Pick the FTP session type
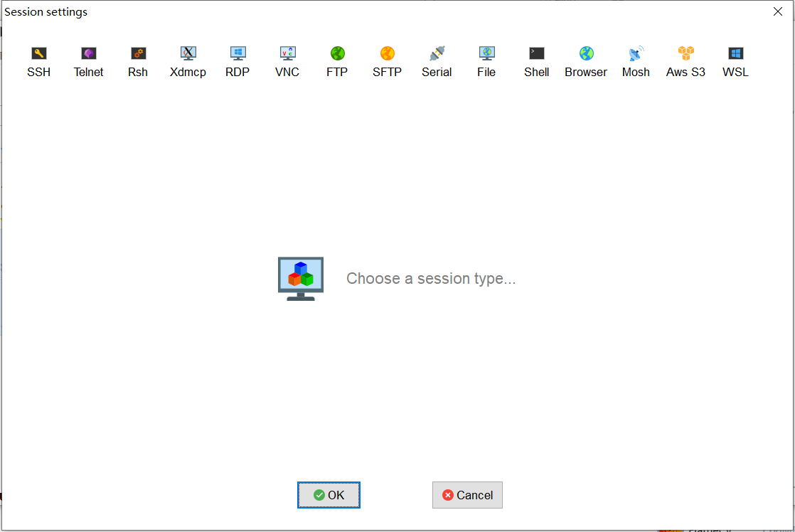The height and width of the screenshot is (532, 795). 337,62
